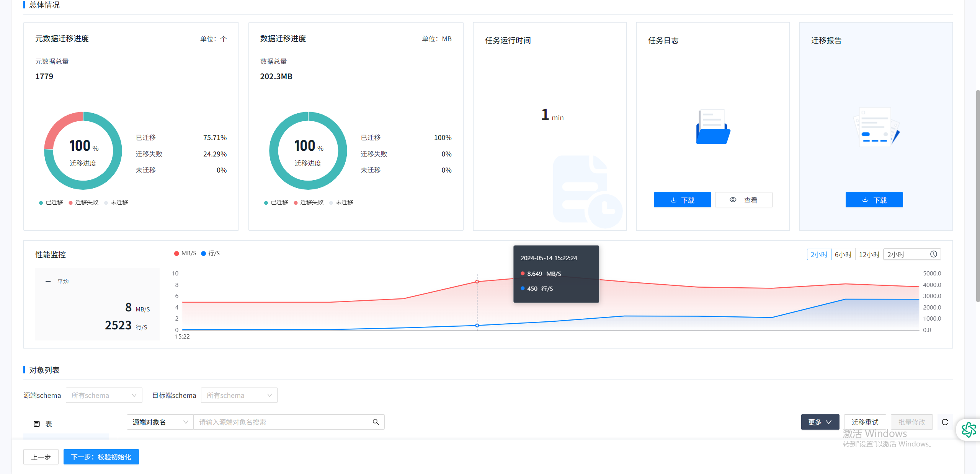Click 下一步：校验初始化 button
The width and height of the screenshot is (980, 474).
pos(101,457)
